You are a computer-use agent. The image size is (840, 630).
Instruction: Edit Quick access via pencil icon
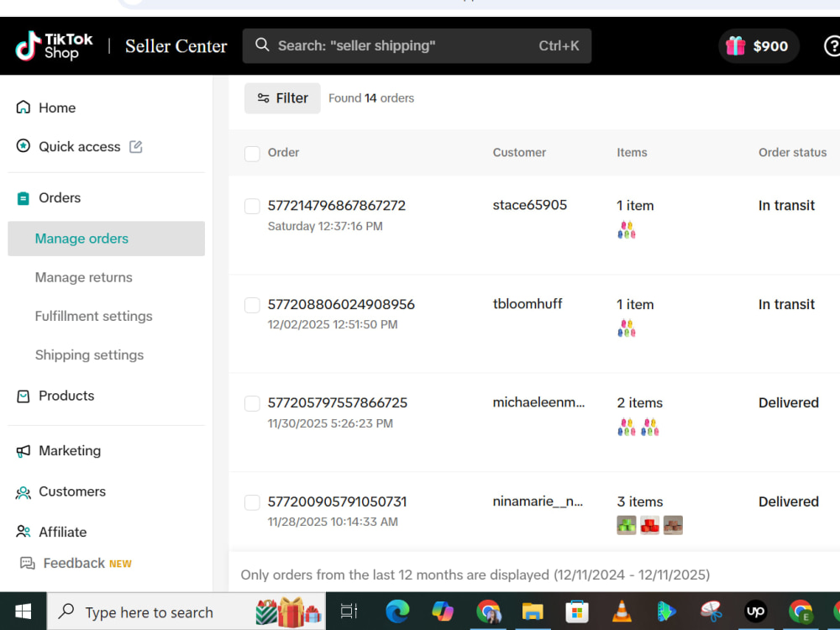point(135,146)
